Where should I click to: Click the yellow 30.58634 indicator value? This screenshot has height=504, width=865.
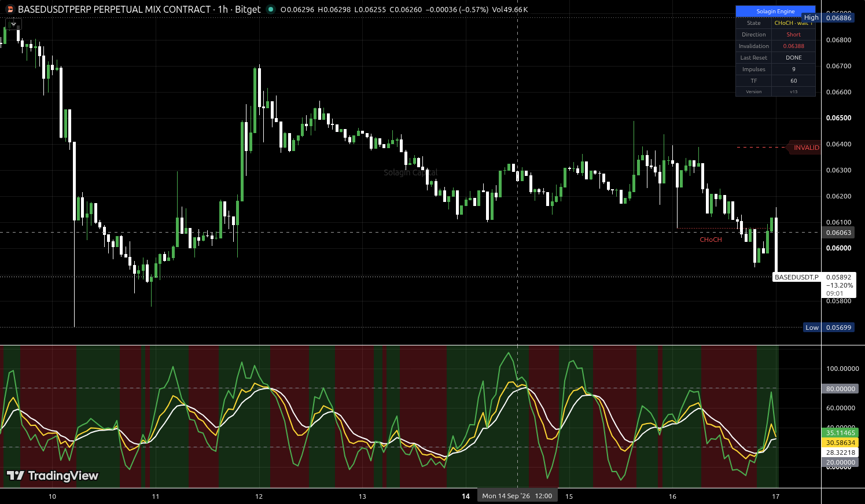[x=840, y=443]
